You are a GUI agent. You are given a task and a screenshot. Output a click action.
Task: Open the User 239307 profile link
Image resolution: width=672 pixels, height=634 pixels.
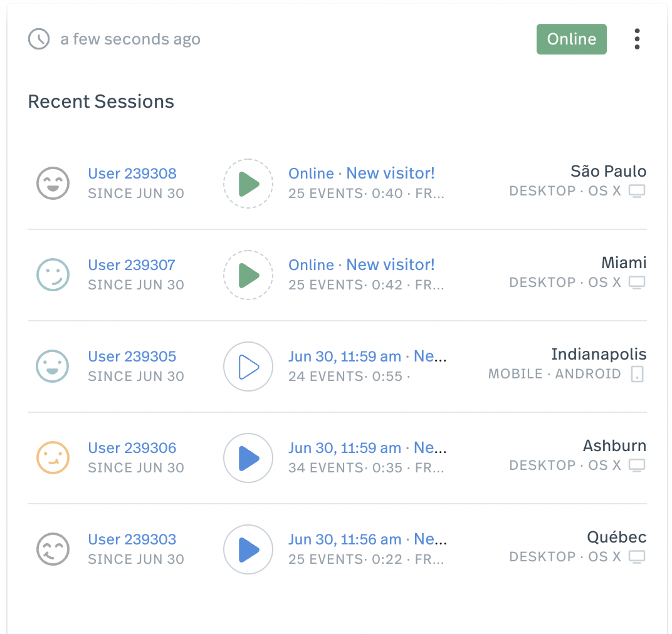[x=132, y=265]
